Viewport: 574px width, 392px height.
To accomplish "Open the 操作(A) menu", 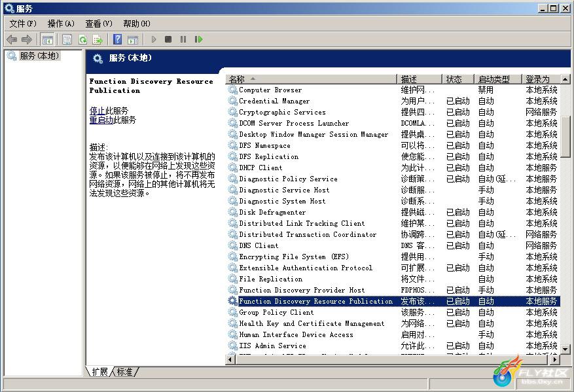I will (61, 24).
